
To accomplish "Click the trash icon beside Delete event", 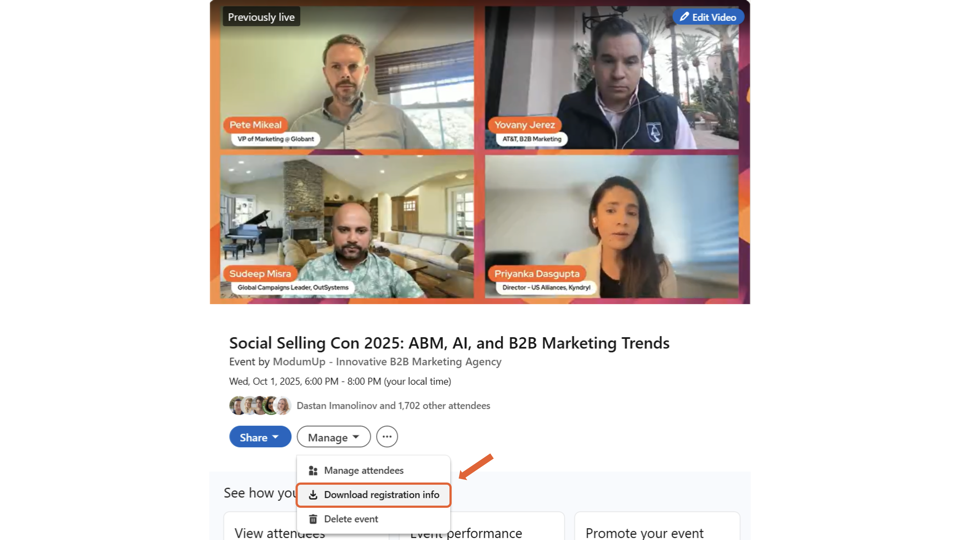I will (313, 519).
